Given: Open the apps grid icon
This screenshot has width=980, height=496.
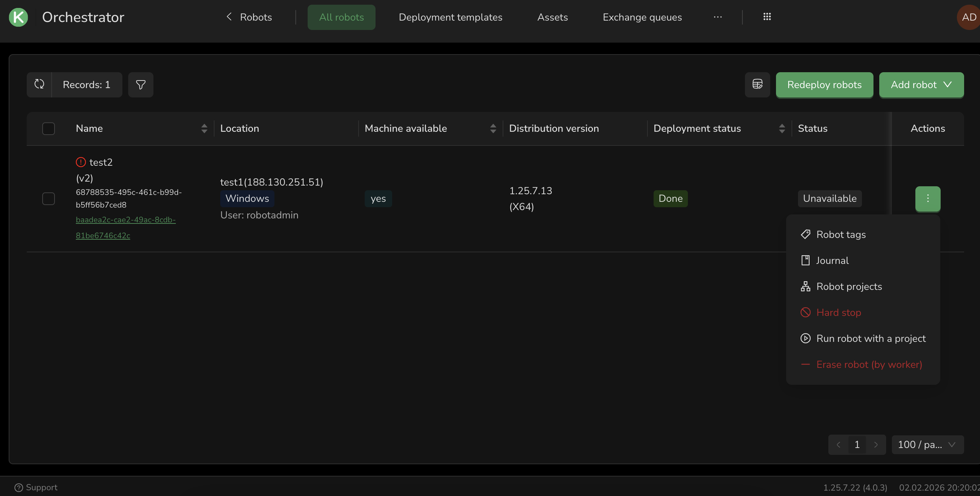Looking at the screenshot, I should [767, 17].
